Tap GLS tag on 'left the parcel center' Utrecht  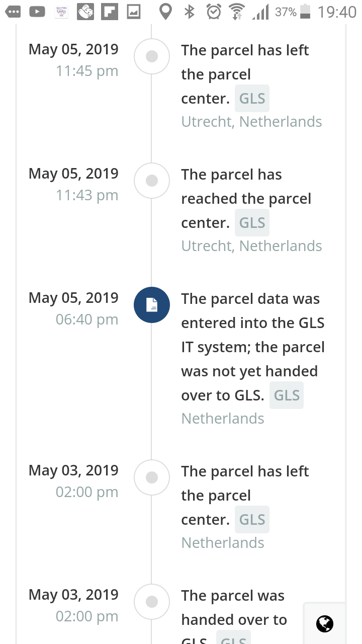[252, 99]
